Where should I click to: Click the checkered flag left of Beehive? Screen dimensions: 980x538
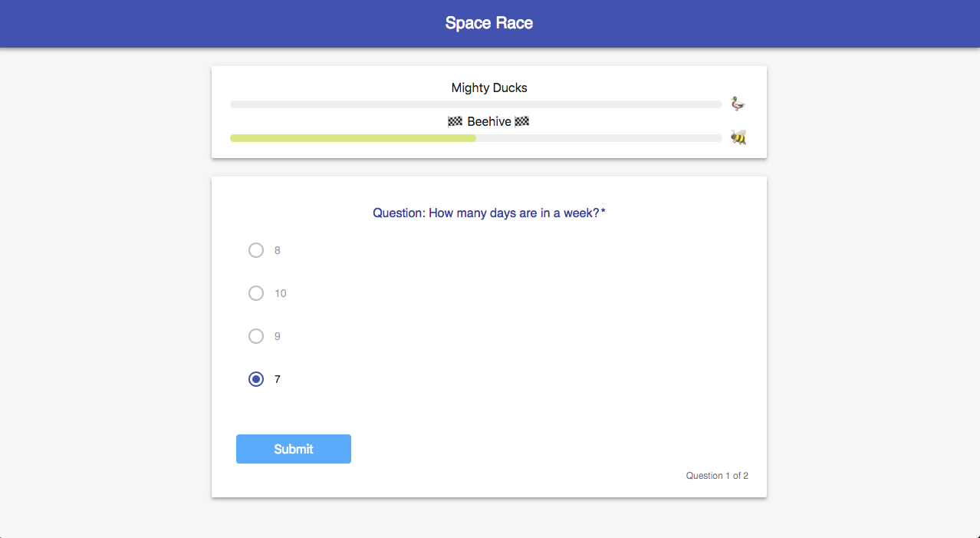click(455, 121)
